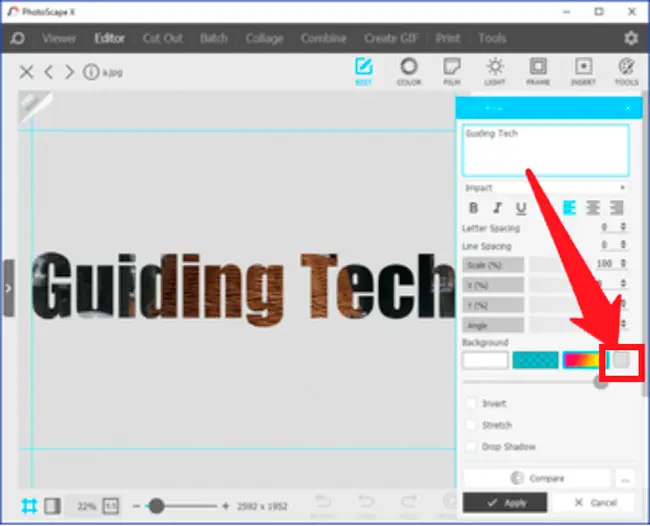The width and height of the screenshot is (650, 526).
Task: Align text center
Action: [x=593, y=208]
